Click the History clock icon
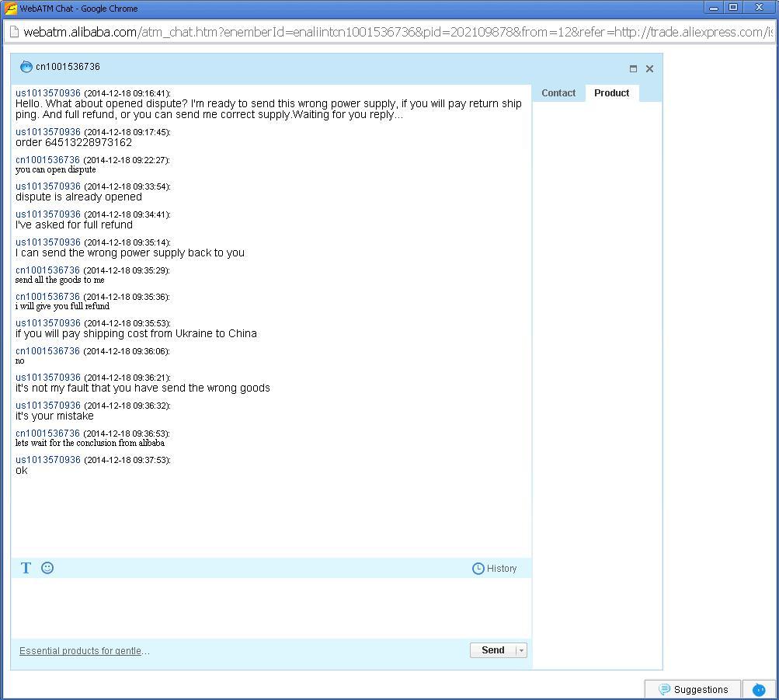This screenshot has height=700, width=779. point(478,569)
